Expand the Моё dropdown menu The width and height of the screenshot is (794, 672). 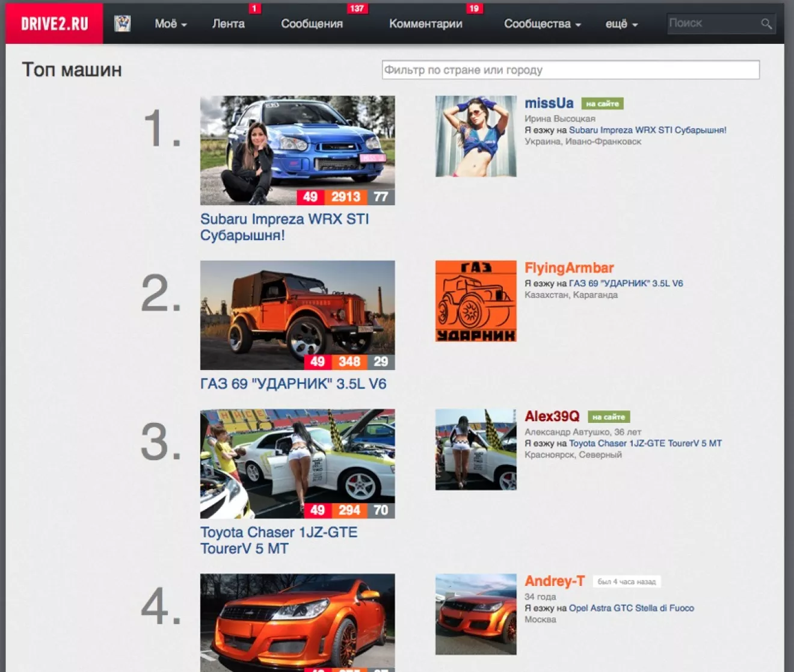(x=170, y=24)
